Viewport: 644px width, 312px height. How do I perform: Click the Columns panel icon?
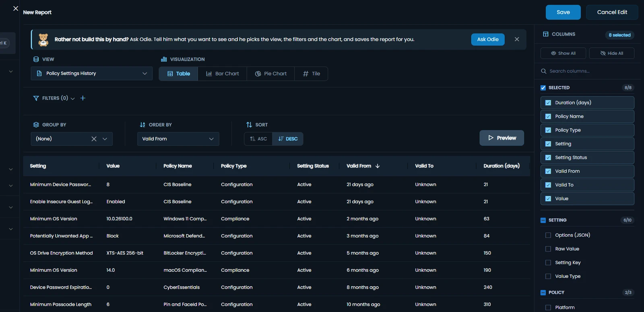[x=546, y=34]
